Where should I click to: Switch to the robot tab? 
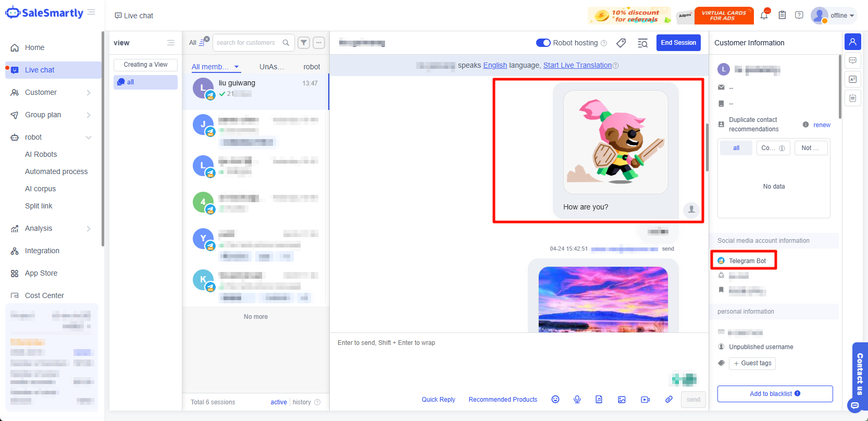click(312, 67)
